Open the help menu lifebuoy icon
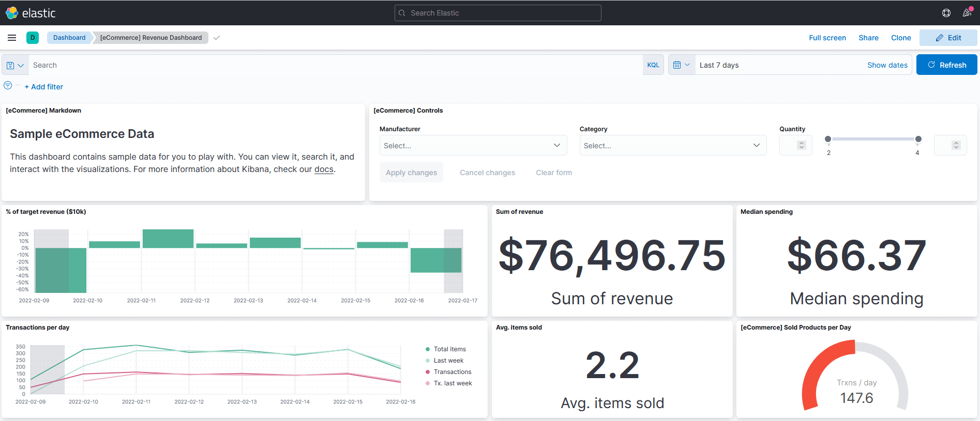Screen dimensions: 980x421 point(946,13)
